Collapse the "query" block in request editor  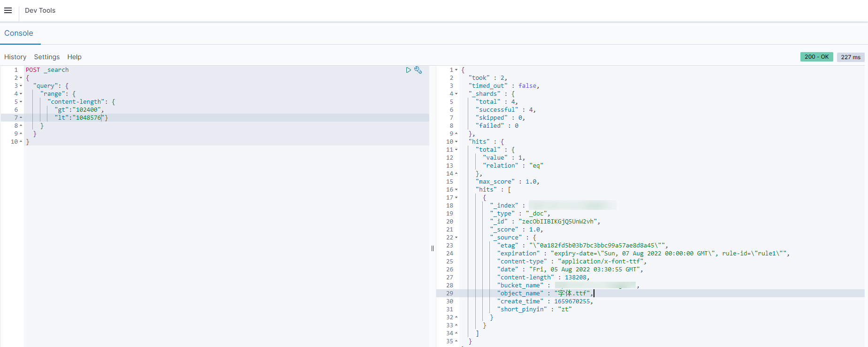[x=21, y=86]
